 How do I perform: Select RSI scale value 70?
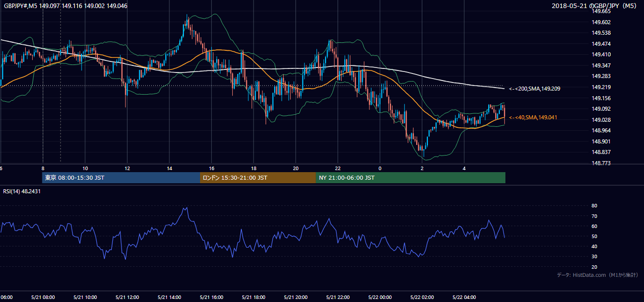click(595, 216)
